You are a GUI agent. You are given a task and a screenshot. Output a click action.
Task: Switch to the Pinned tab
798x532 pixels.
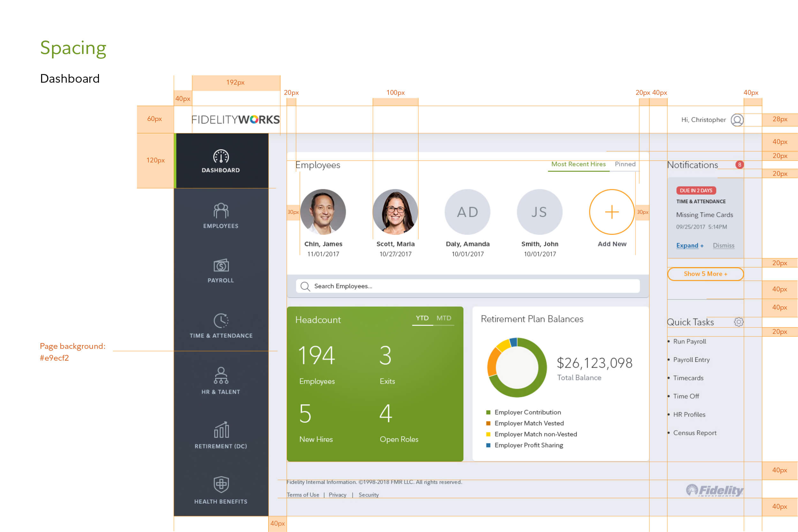625,164
